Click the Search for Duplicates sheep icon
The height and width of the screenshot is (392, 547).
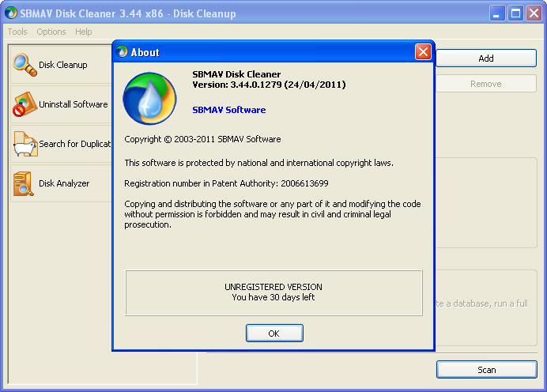(x=25, y=144)
